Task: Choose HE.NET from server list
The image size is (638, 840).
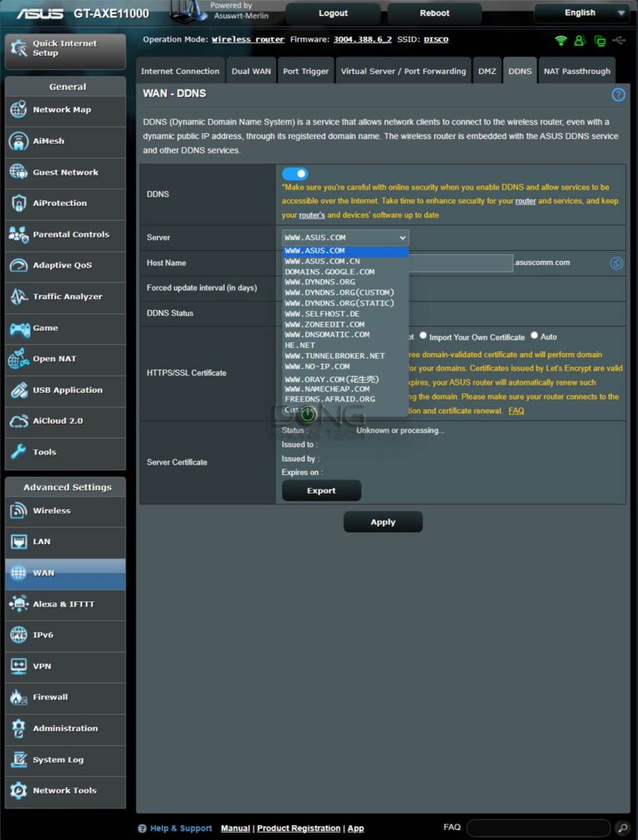Action: coord(346,346)
